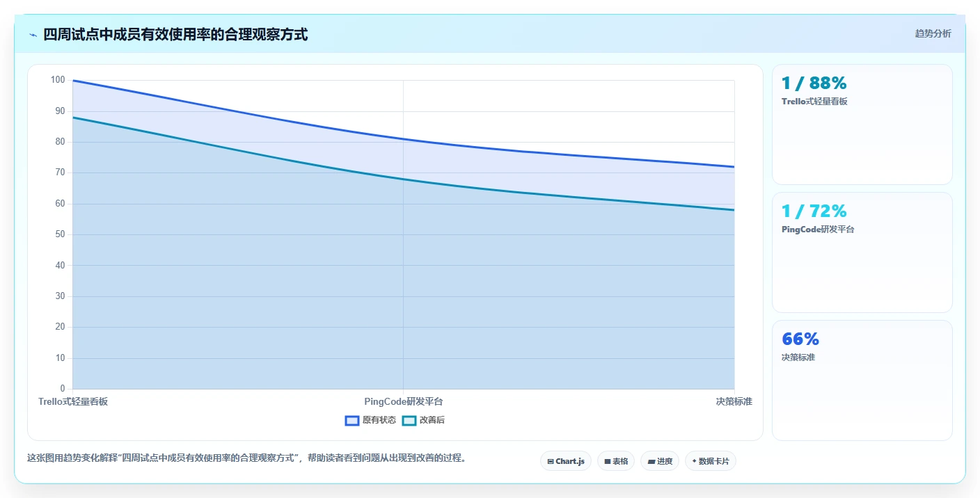Click y-axis tick 50
This screenshot has width=980, height=498.
tap(60, 234)
